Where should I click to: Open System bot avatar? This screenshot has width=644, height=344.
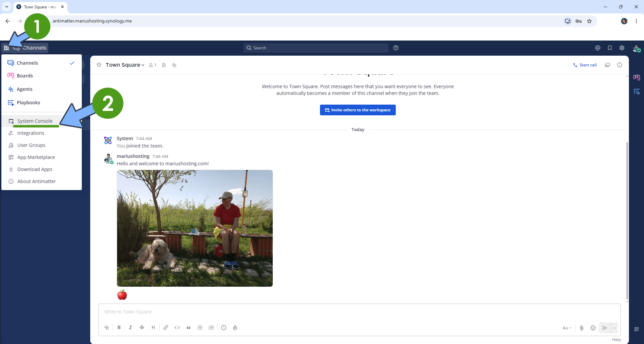pyautogui.click(x=108, y=140)
